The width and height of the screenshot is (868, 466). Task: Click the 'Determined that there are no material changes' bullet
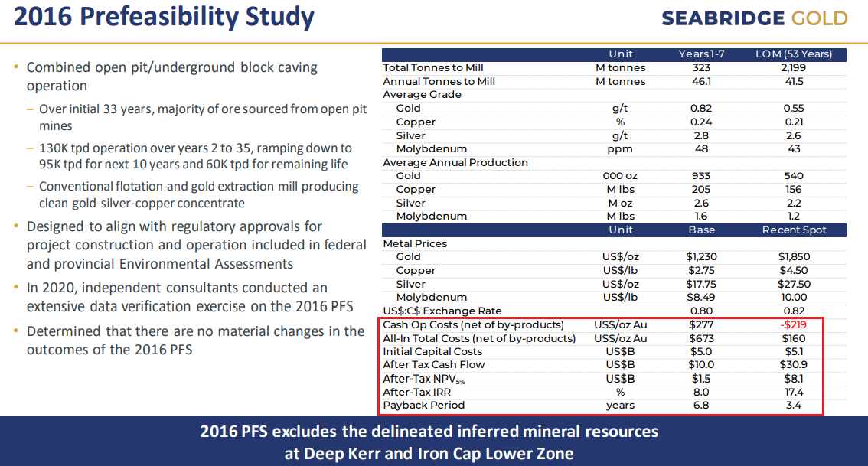(195, 341)
